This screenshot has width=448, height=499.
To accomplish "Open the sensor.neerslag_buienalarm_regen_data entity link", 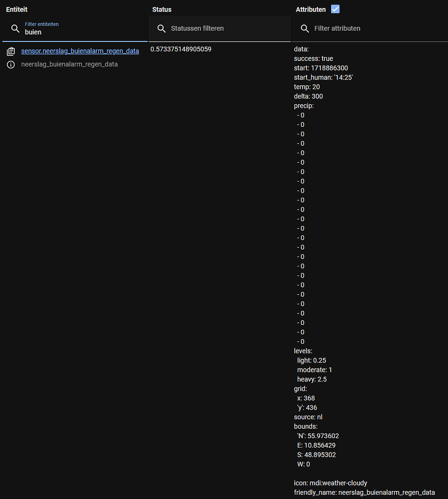I will click(x=80, y=50).
